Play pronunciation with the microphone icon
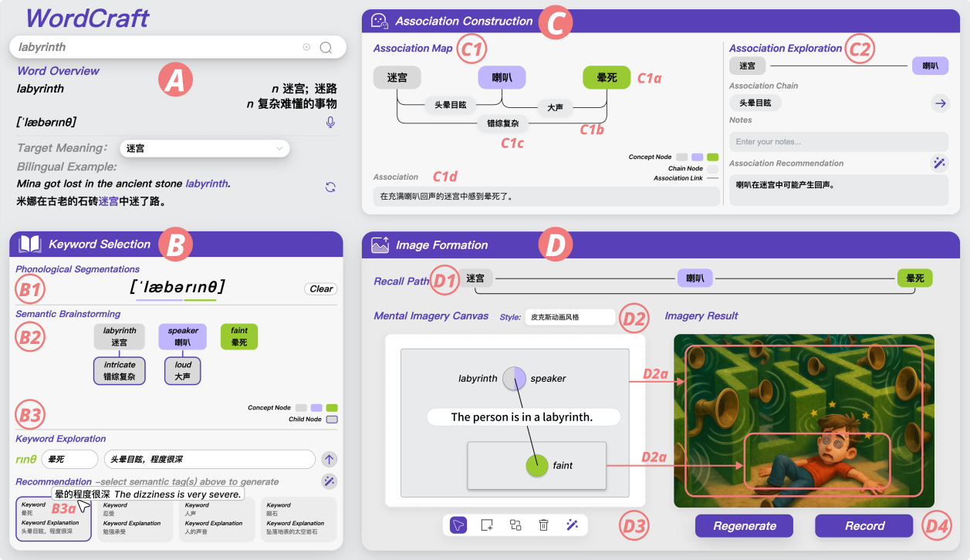 coord(330,123)
